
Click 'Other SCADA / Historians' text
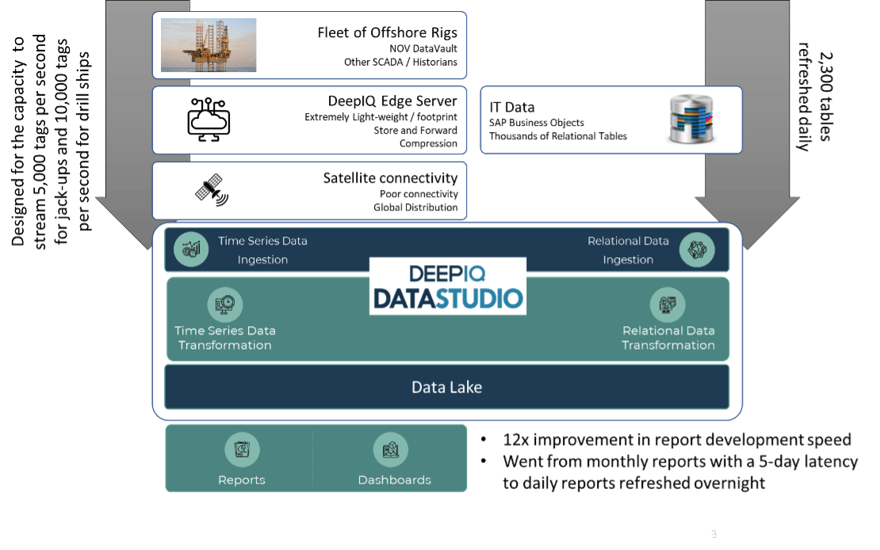pos(401,62)
